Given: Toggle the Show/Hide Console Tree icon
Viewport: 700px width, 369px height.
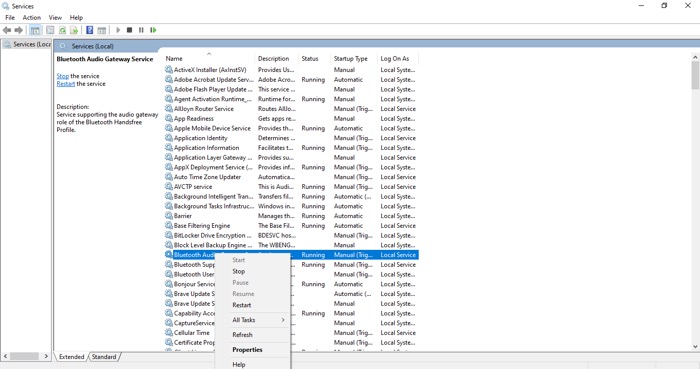Looking at the screenshot, I should tap(35, 30).
